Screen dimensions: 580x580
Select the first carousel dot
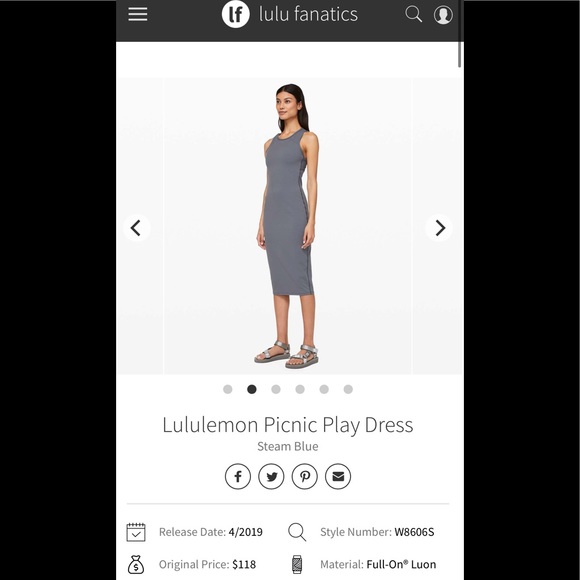pyautogui.click(x=228, y=389)
